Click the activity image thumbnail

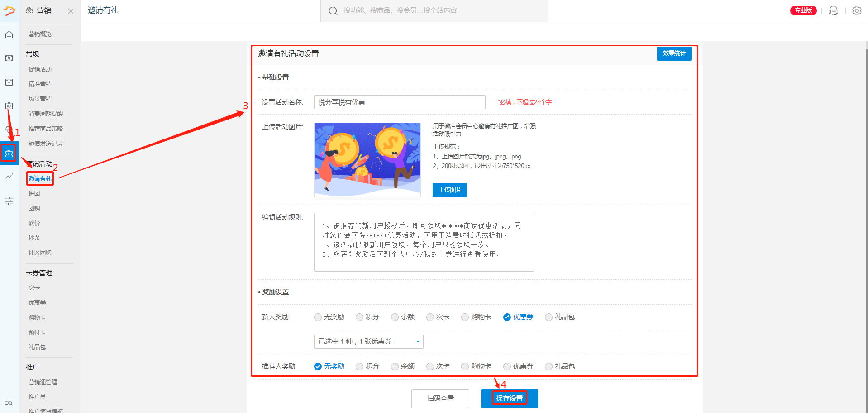367,160
